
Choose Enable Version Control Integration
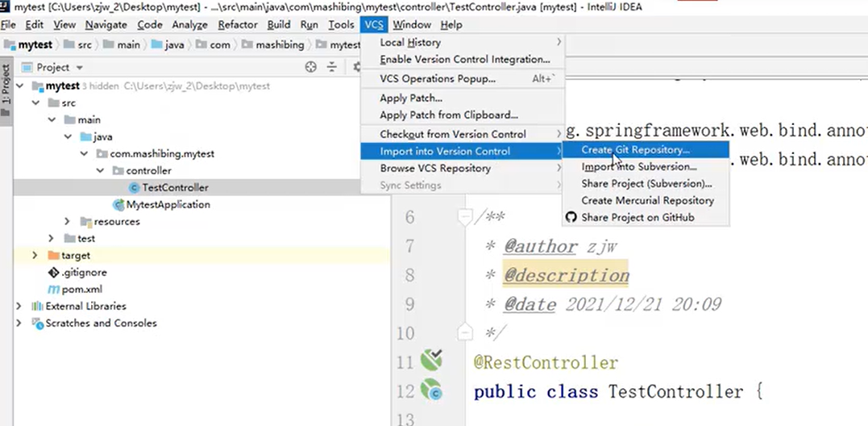(x=463, y=59)
